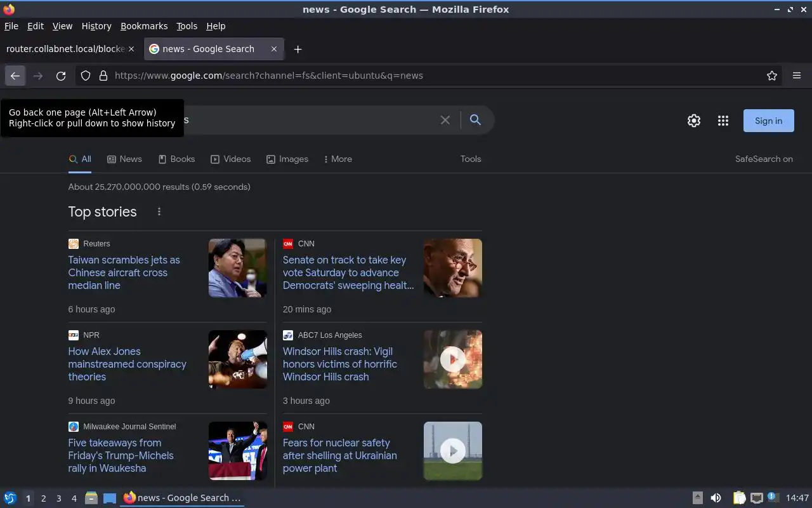Click the Senate story thumbnail image
Viewport: 812px width, 508px height.
(453, 268)
